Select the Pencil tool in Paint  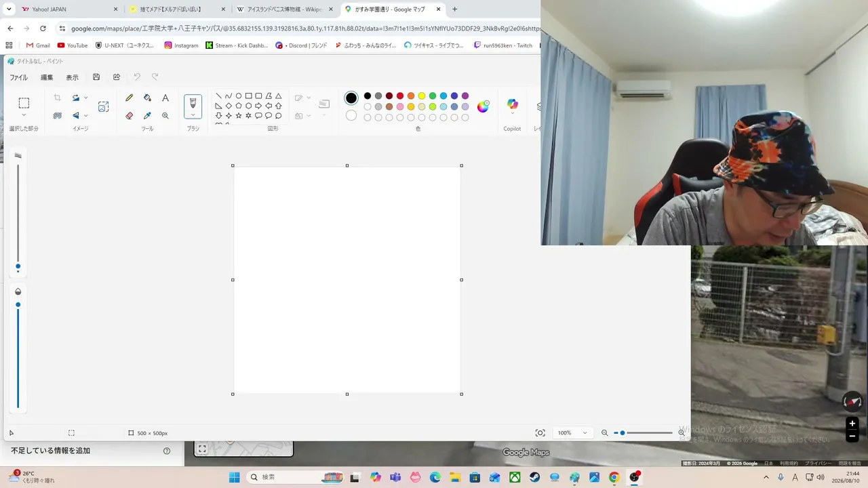[129, 98]
